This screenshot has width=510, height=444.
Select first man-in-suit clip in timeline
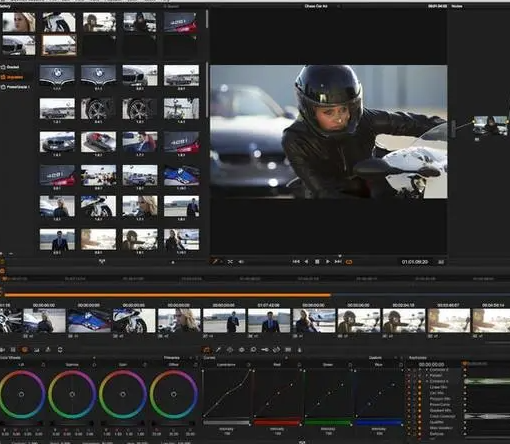[224, 321]
